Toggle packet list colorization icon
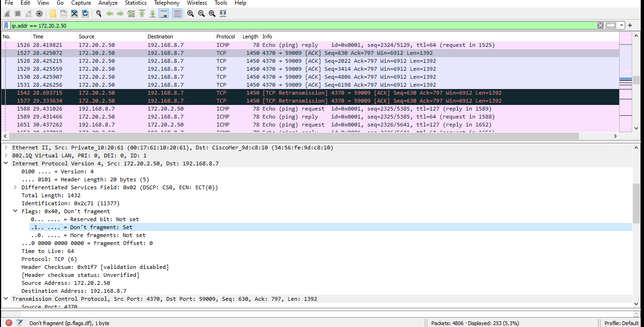The image size is (644, 327). [176, 13]
